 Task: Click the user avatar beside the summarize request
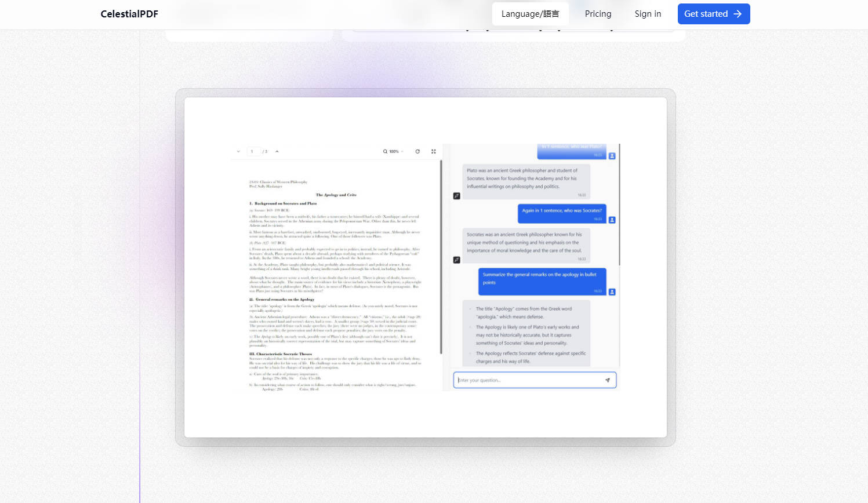(612, 292)
